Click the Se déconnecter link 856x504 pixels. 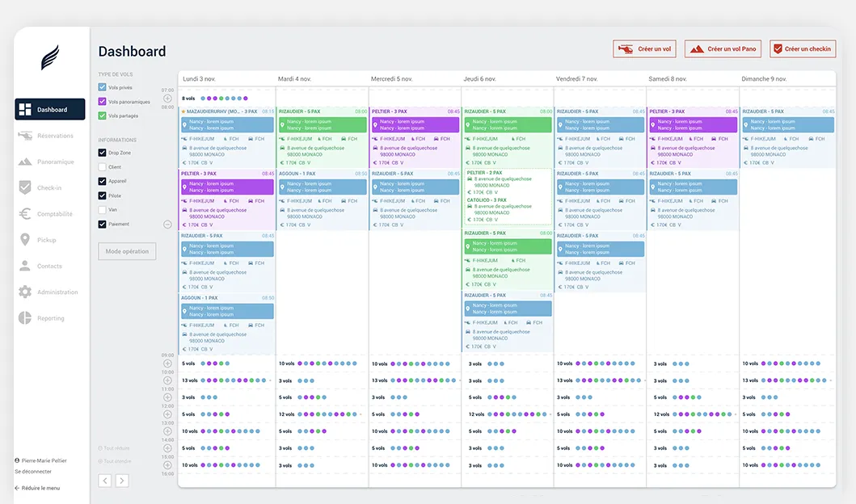[33, 471]
